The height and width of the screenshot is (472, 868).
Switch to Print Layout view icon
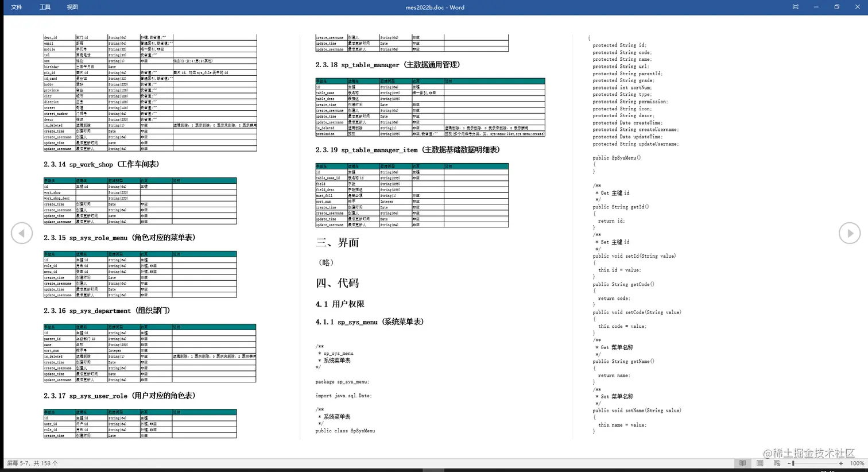[760, 463]
